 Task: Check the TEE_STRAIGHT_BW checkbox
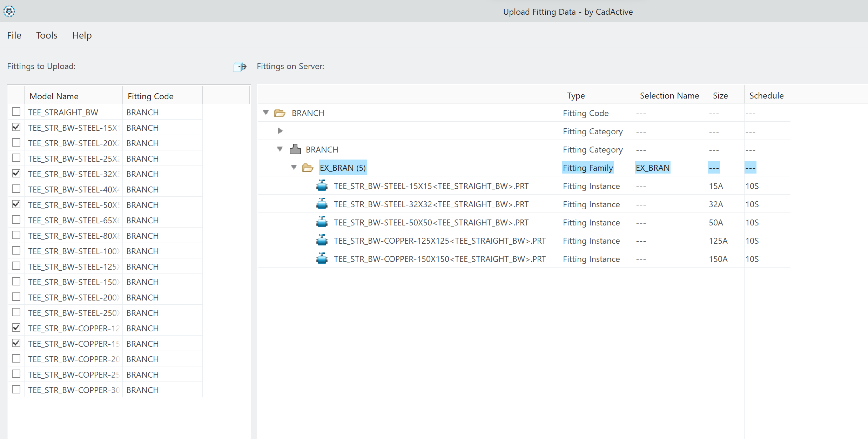(16, 112)
